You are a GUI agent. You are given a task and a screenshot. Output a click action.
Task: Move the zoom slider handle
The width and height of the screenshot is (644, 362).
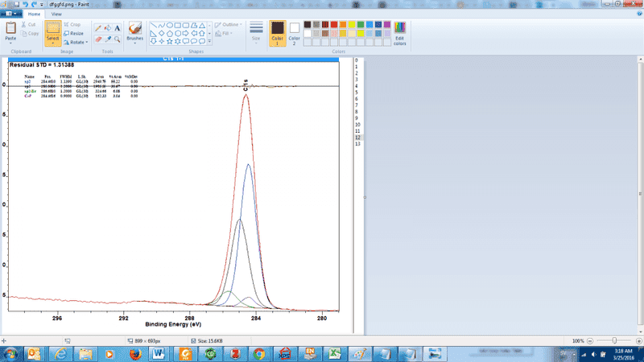tap(614, 340)
